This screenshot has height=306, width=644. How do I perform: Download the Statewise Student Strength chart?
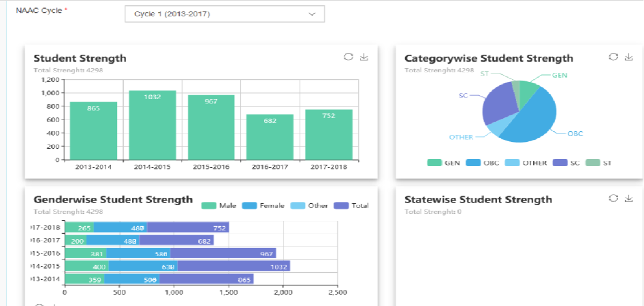[x=629, y=199]
